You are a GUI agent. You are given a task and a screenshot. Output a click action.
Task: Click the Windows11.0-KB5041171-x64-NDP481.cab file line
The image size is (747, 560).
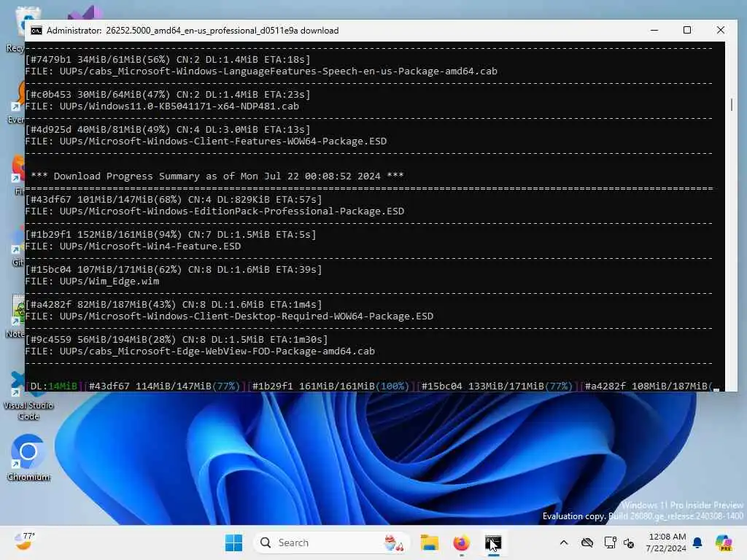(162, 106)
